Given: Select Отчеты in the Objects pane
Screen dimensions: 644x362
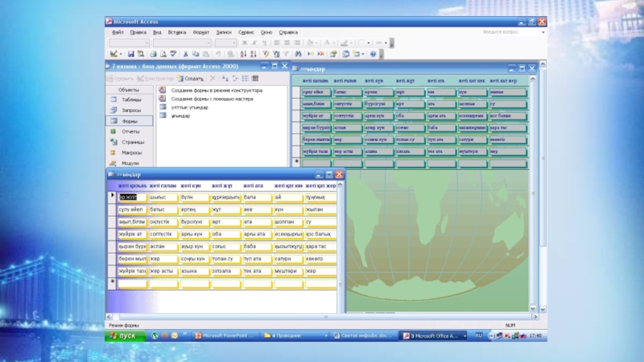Looking at the screenshot, I should [130, 132].
